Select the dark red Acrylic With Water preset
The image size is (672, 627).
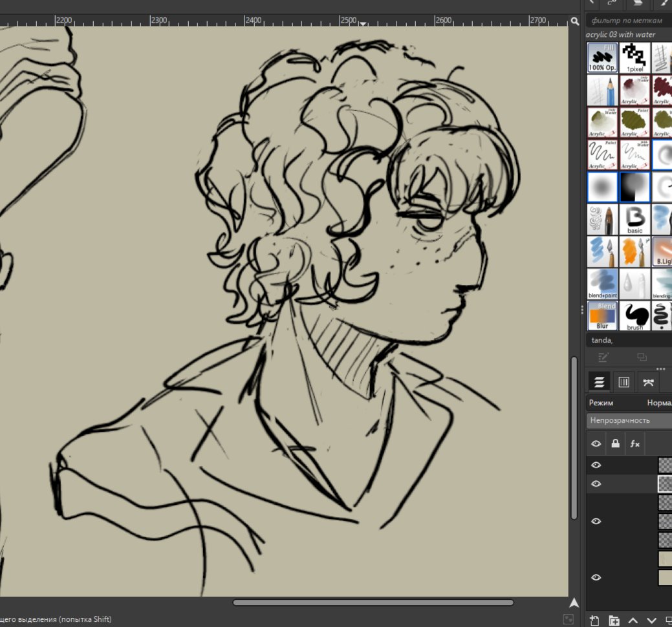(634, 90)
